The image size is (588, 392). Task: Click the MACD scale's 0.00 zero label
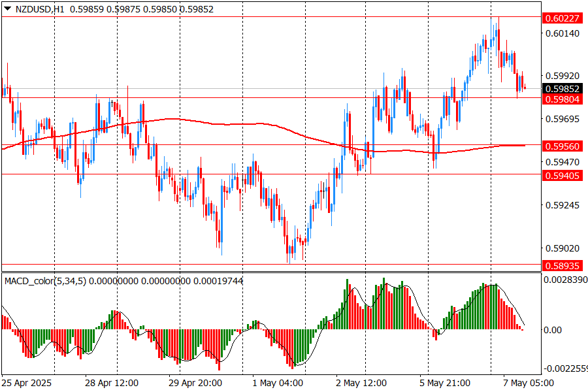(553, 330)
